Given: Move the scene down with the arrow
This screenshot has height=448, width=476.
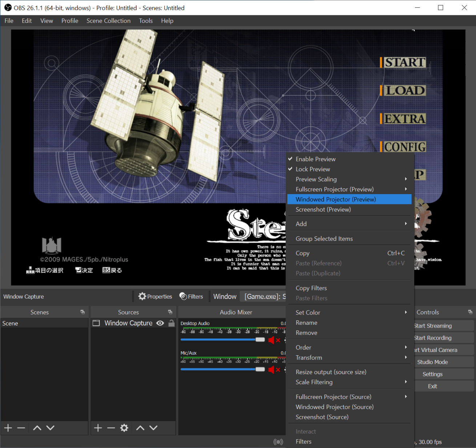Looking at the screenshot, I should tap(51, 428).
